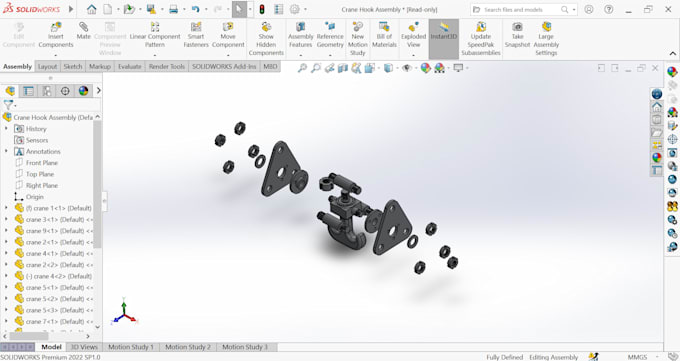Screen dimensions: 680x361
Task: Open the Linear Component Pattern dropdown arrow
Action: click(x=155, y=55)
